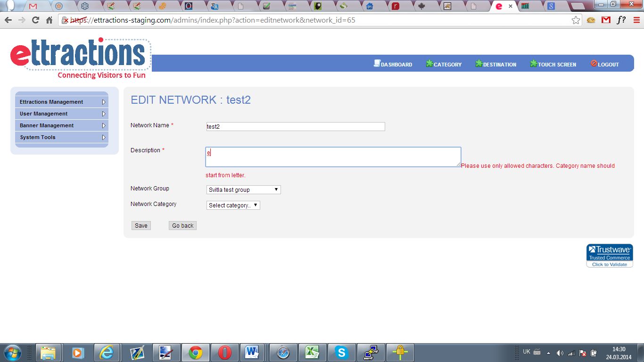Viewport: 644px width, 362px height.
Task: Reload the page using the refresh icon
Action: click(x=35, y=20)
